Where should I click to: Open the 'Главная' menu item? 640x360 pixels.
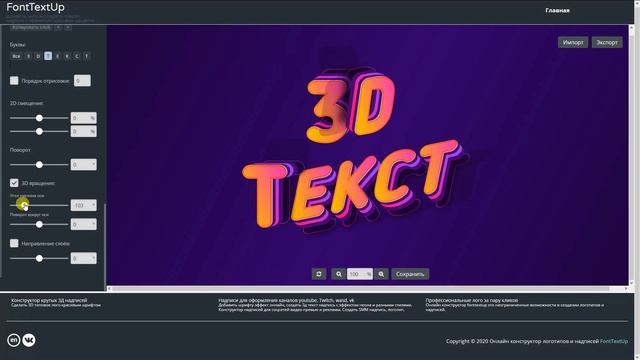click(557, 11)
